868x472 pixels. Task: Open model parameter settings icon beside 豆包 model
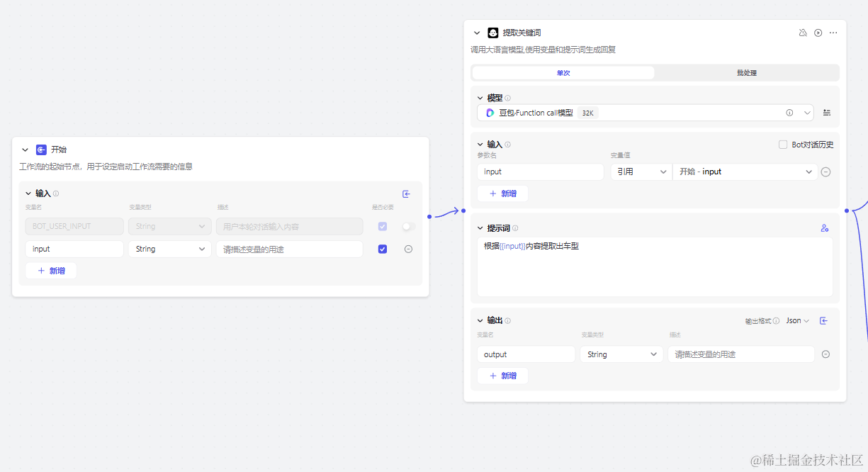pos(827,113)
